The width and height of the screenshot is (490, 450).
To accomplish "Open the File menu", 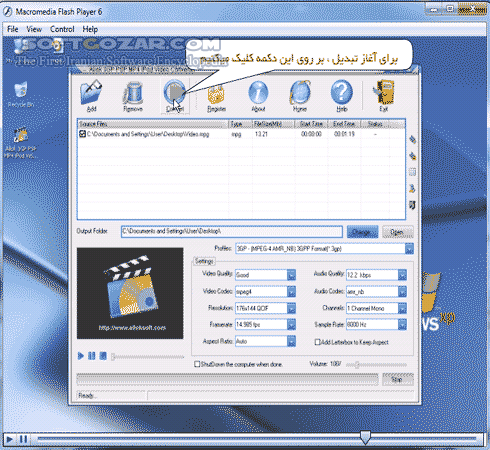I will pos(13,29).
